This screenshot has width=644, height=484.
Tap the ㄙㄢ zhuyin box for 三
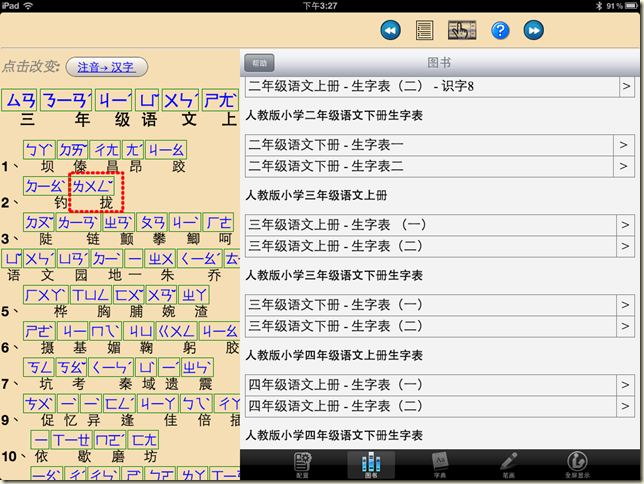pos(19,100)
